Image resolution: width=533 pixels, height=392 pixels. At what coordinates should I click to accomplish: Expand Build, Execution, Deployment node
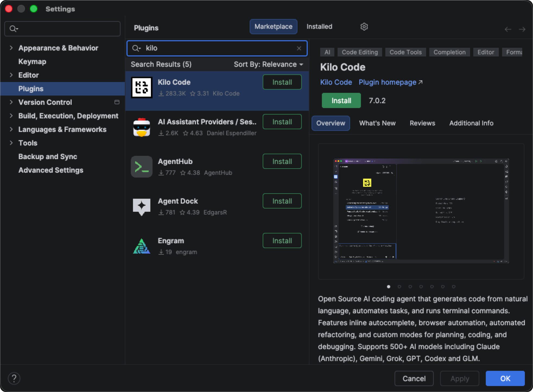pos(11,116)
